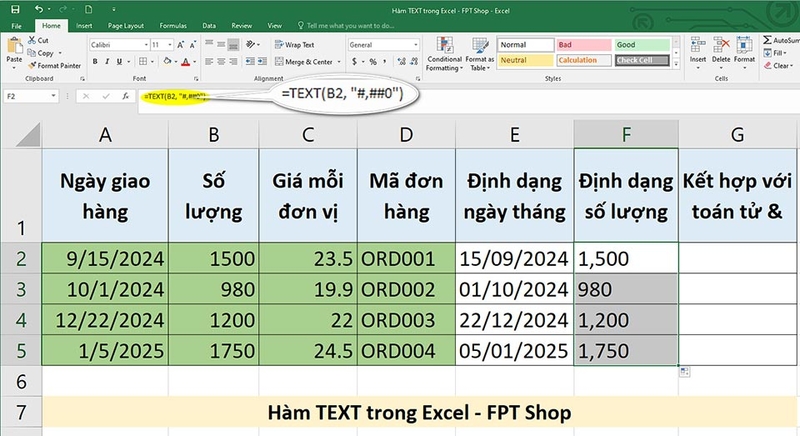
Task: Open the File tab
Action: pyautogui.click(x=16, y=25)
